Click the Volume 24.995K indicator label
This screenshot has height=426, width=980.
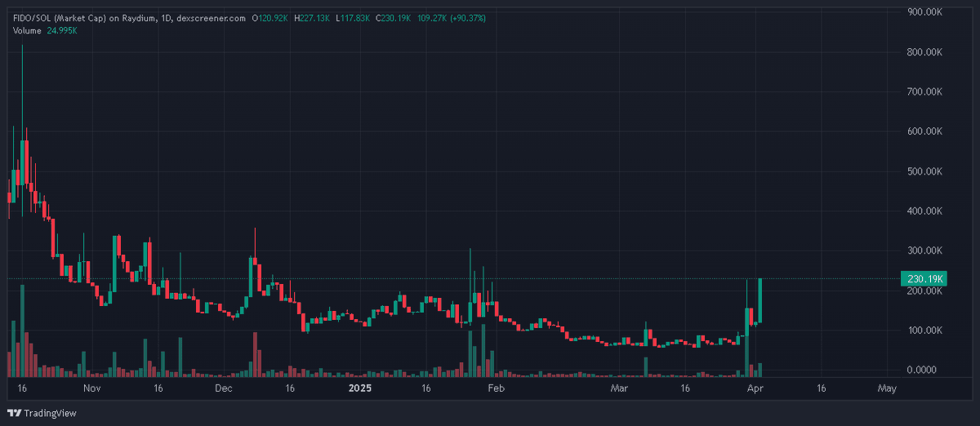[x=45, y=30]
